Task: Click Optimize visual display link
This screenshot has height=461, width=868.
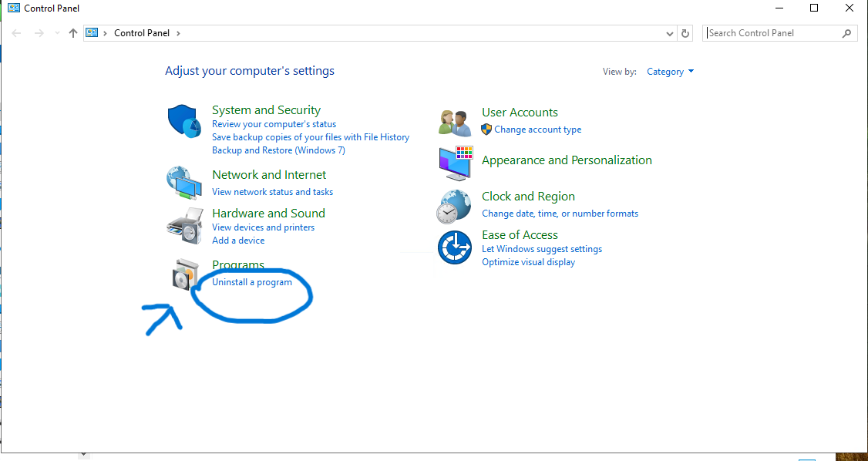Action: point(529,262)
